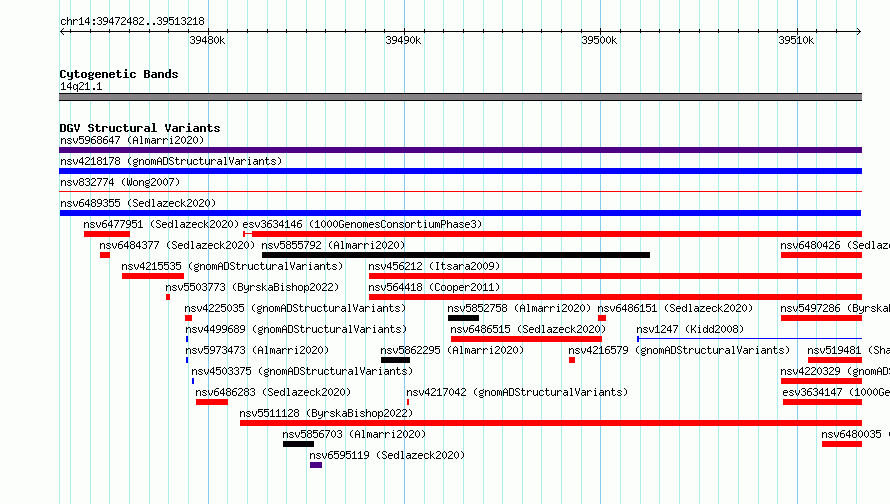Click the chr14:39472482..39513218 coordinates text
This screenshot has width=890, height=504.
click(132, 21)
